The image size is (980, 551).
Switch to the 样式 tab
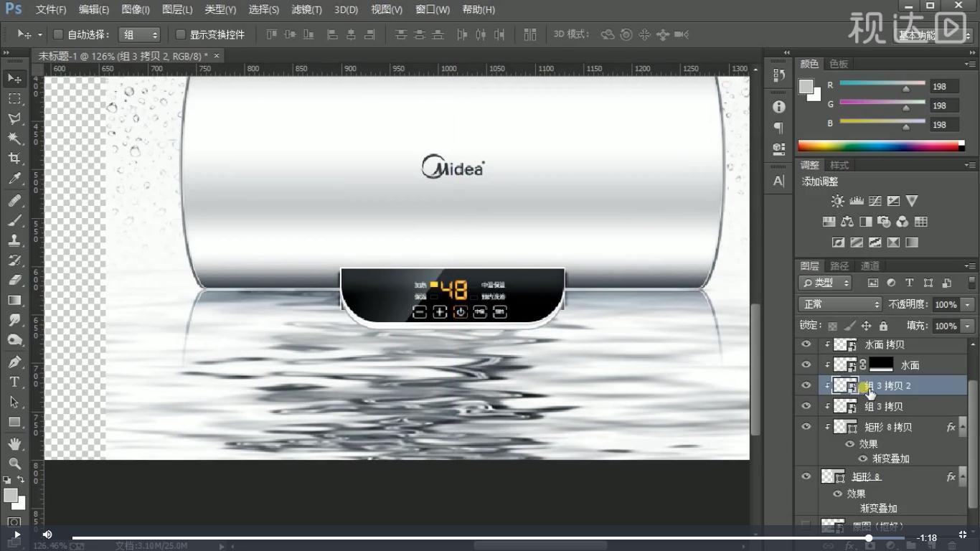[839, 165]
